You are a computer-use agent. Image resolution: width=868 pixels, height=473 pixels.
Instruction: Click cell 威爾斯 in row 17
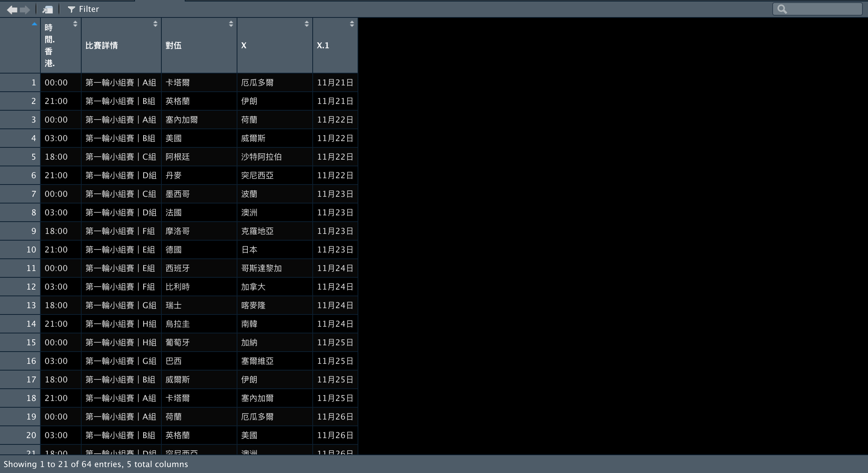199,379
